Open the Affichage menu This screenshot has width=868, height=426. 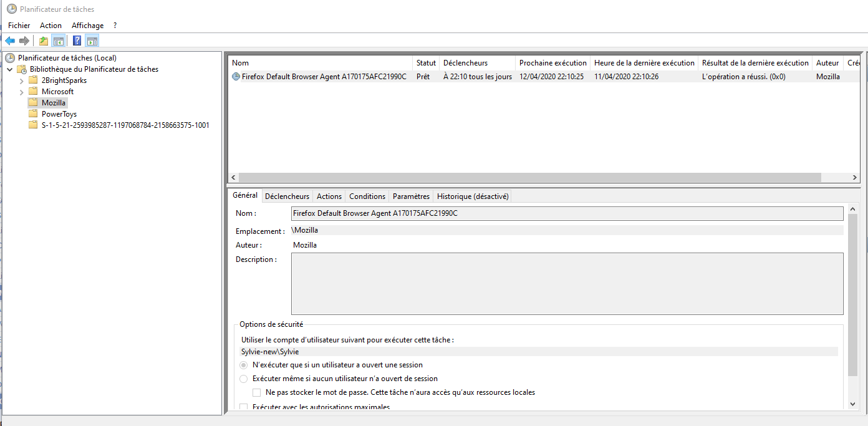click(x=88, y=26)
